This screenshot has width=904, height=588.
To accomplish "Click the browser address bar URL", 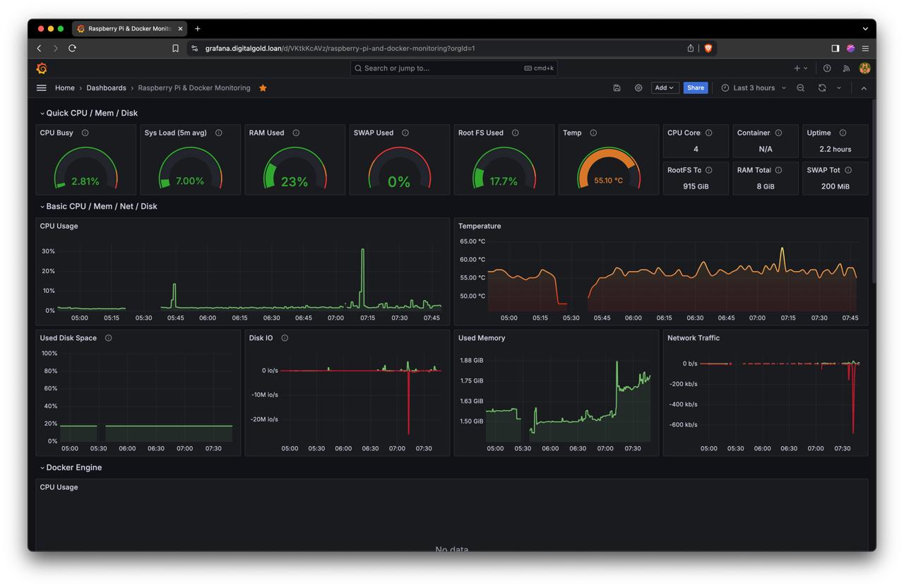I will click(340, 48).
